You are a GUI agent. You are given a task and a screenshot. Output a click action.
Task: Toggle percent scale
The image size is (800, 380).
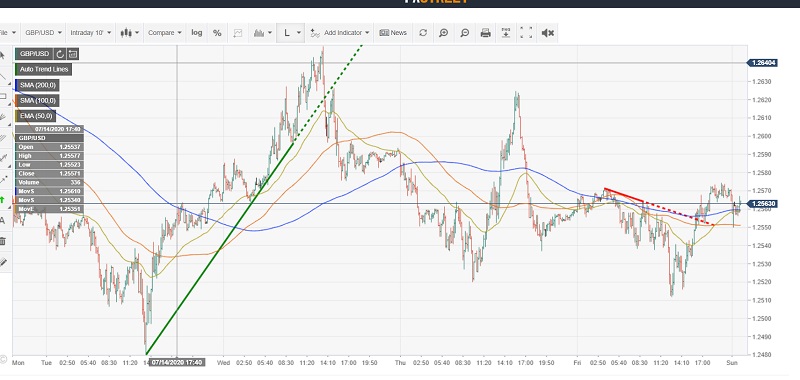[x=217, y=33]
